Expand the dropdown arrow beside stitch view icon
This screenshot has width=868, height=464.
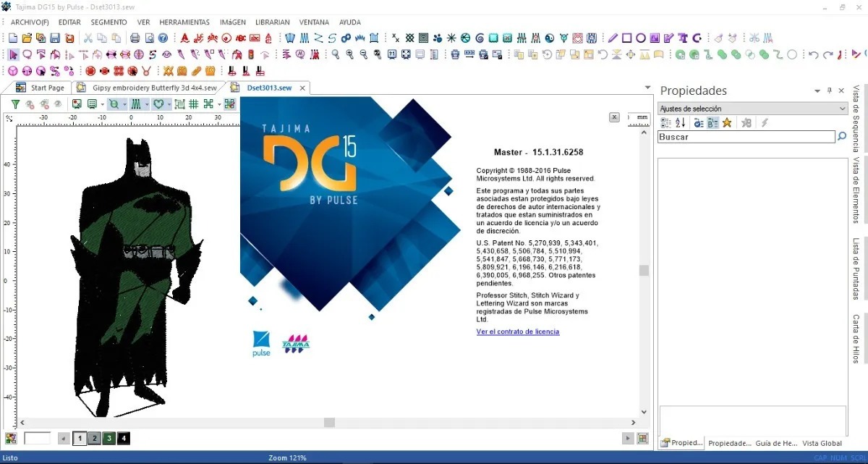pos(147,104)
